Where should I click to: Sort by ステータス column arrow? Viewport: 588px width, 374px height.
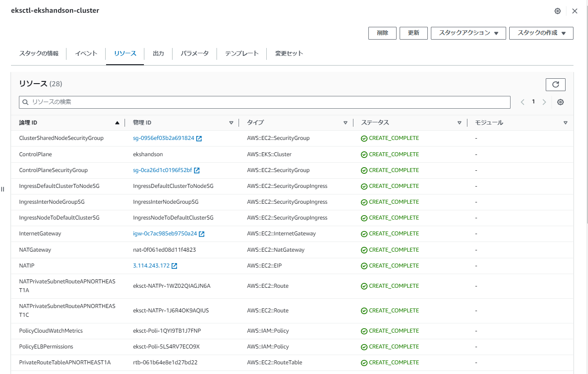pyautogui.click(x=459, y=123)
